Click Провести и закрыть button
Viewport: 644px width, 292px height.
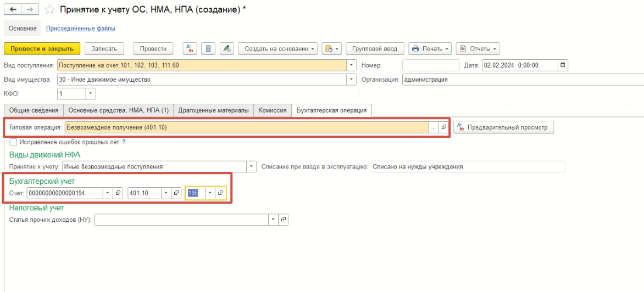point(42,48)
